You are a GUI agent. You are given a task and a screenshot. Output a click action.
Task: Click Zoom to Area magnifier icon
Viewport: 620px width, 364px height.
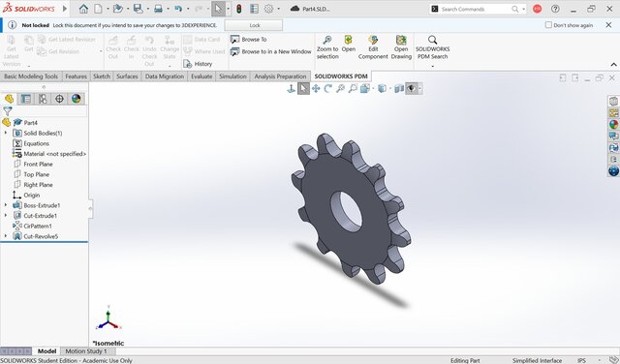tap(353, 88)
